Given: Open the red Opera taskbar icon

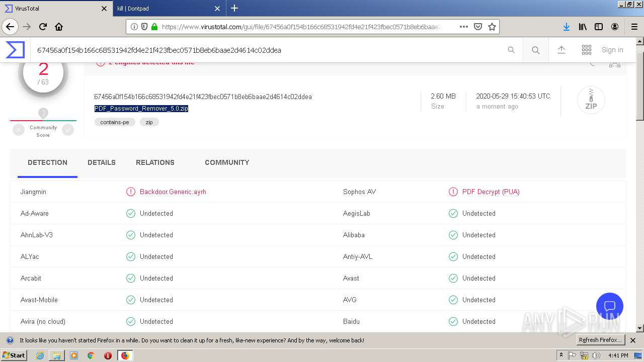Looking at the screenshot, I should [x=108, y=355].
